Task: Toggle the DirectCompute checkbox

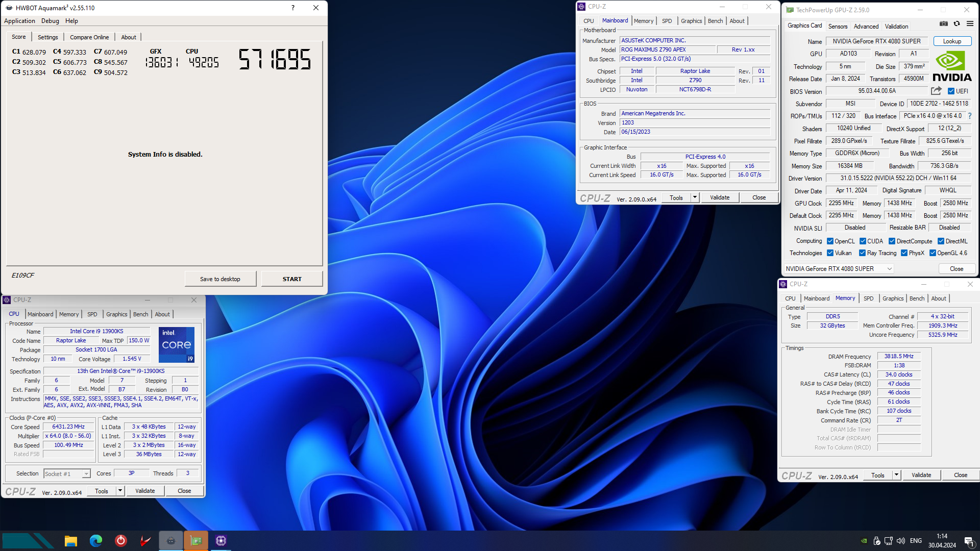Action: tap(892, 241)
